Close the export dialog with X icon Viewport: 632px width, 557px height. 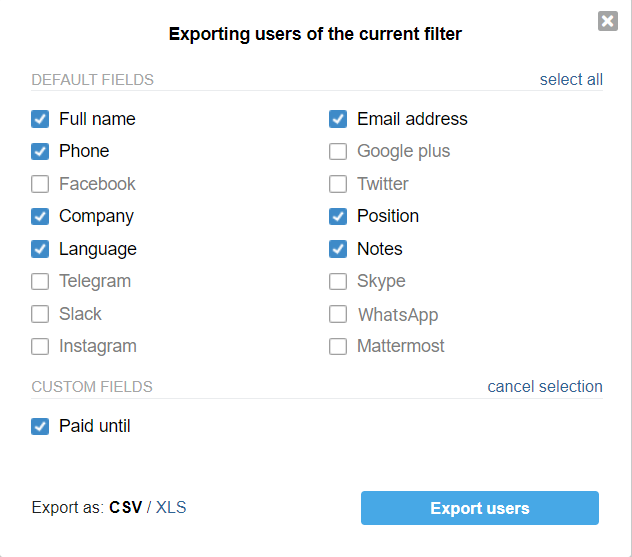pyautogui.click(x=607, y=21)
